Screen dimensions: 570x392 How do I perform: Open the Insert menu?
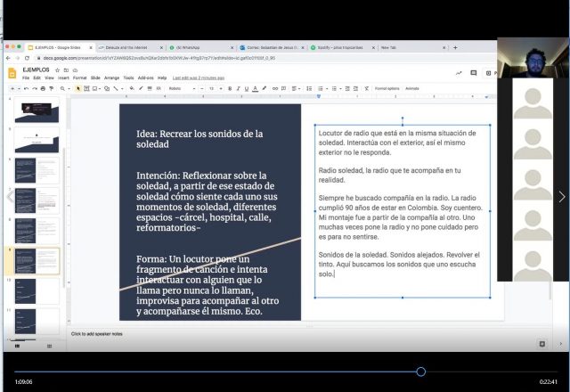[x=63, y=78]
